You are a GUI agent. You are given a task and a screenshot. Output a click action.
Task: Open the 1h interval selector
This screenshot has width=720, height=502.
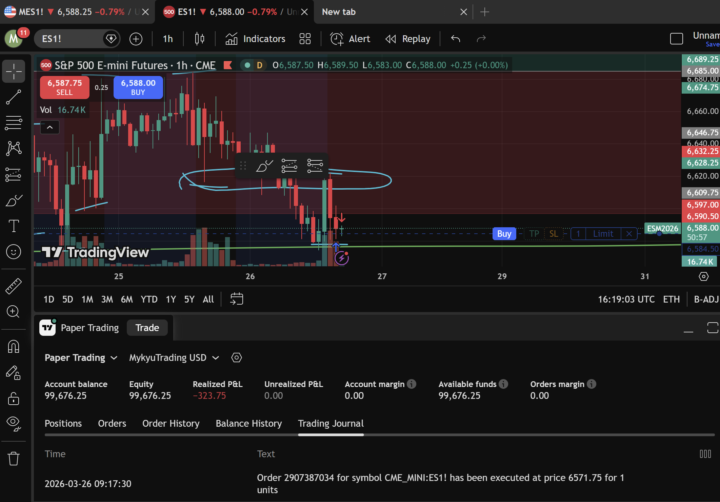168,39
